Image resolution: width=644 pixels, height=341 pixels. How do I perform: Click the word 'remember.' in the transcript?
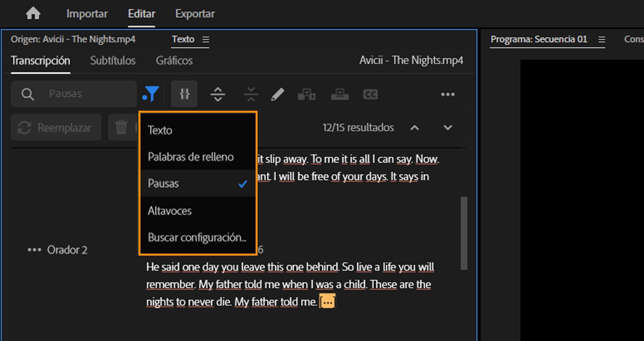[x=171, y=284]
